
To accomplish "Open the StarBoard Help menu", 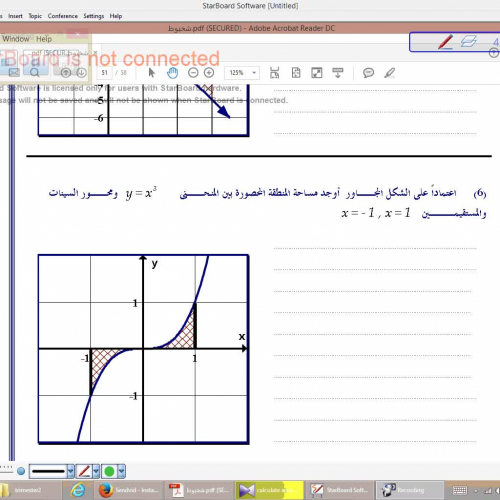I will click(116, 16).
